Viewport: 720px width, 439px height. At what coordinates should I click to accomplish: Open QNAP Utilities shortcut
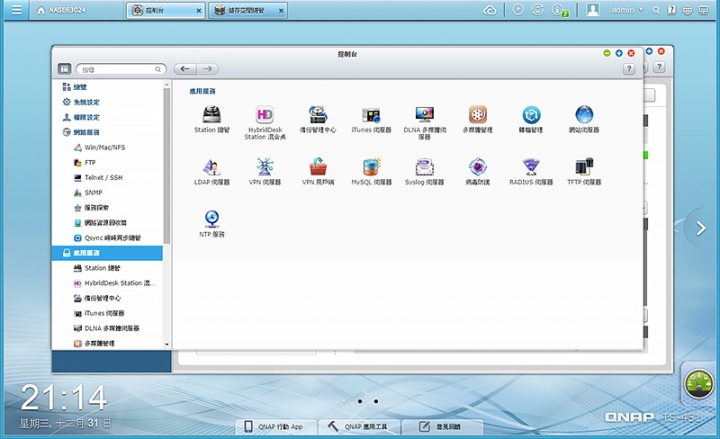point(360,427)
